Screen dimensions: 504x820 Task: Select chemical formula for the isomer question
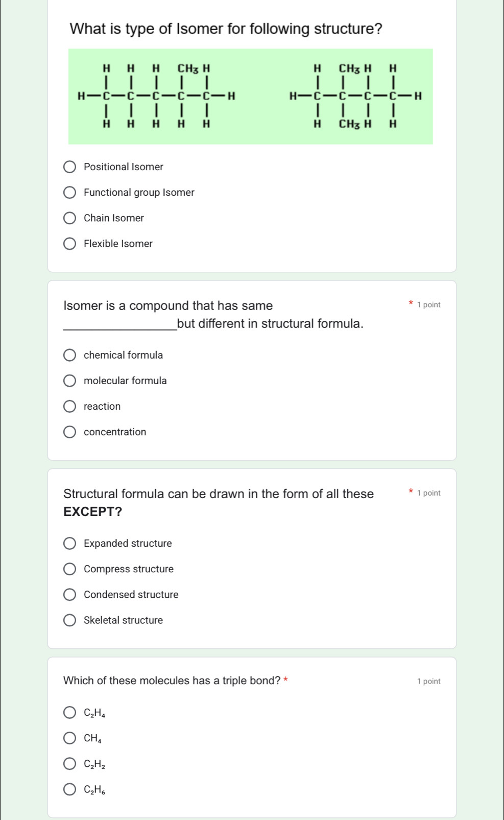click(70, 355)
